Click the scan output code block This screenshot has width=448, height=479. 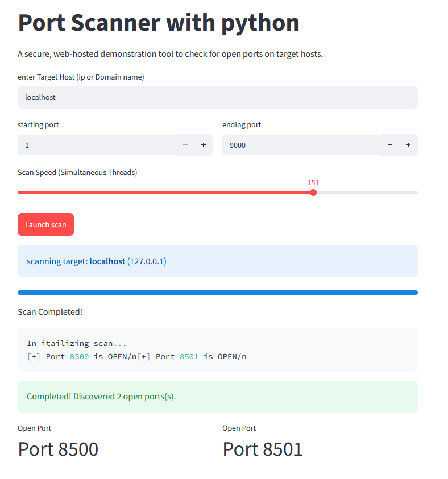pos(218,350)
